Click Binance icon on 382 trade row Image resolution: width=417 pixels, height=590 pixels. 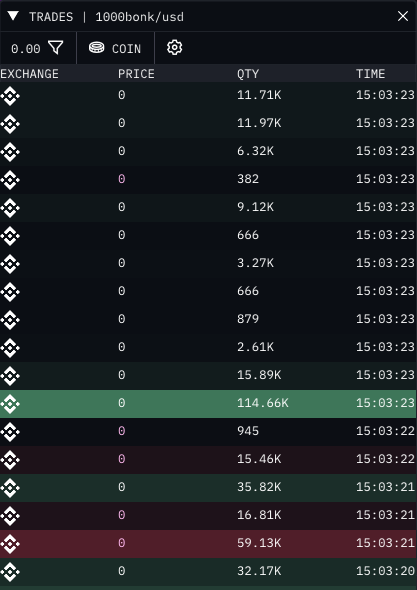tap(10, 180)
